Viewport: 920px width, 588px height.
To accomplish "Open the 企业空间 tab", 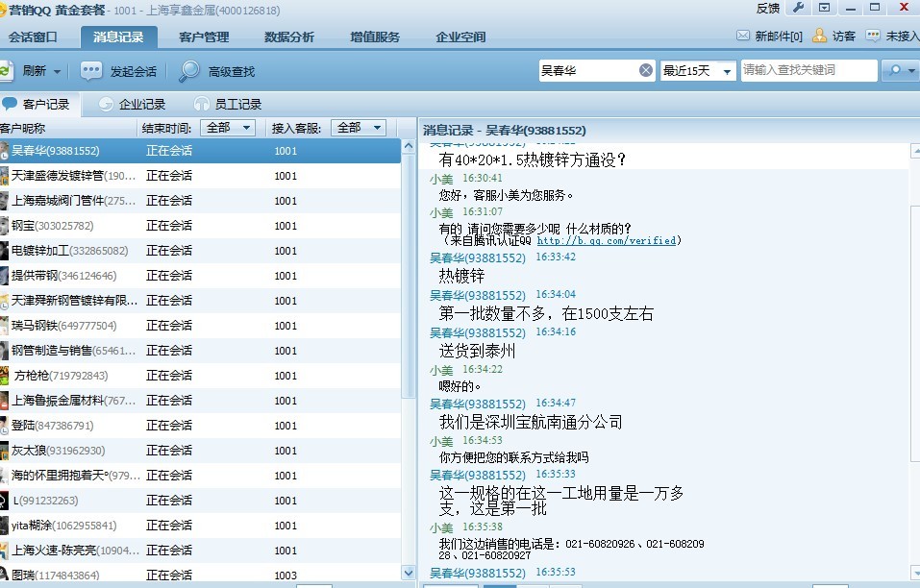I will 460,37.
